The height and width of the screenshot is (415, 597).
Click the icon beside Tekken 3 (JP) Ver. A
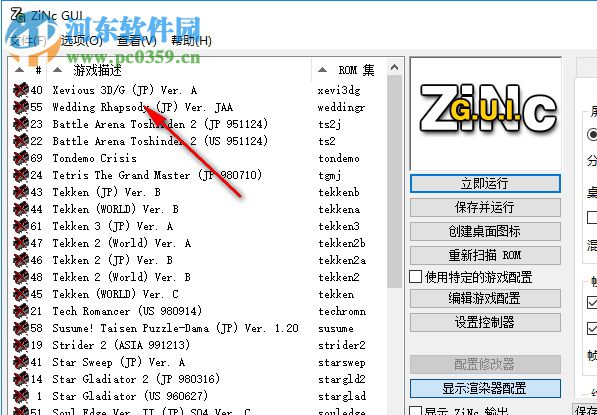[x=21, y=226]
